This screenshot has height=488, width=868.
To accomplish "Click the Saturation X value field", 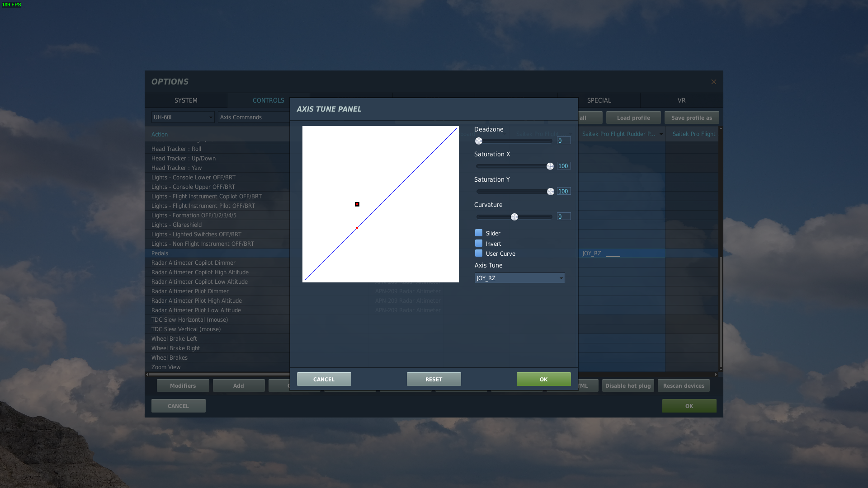I will point(564,166).
